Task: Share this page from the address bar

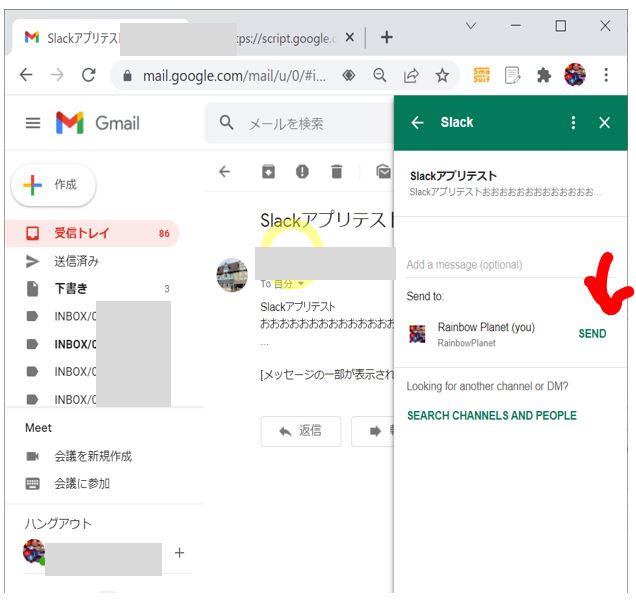Action: point(410,75)
